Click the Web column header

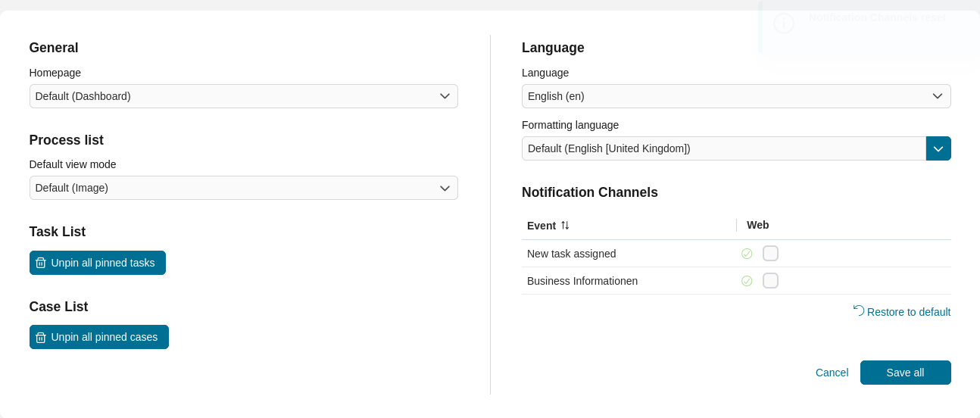point(757,225)
